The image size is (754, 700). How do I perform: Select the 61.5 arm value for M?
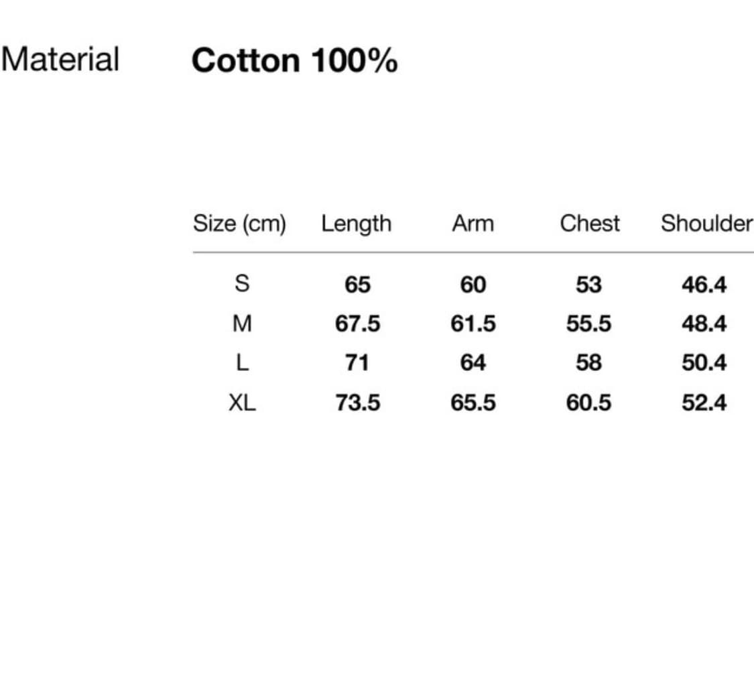(x=473, y=324)
